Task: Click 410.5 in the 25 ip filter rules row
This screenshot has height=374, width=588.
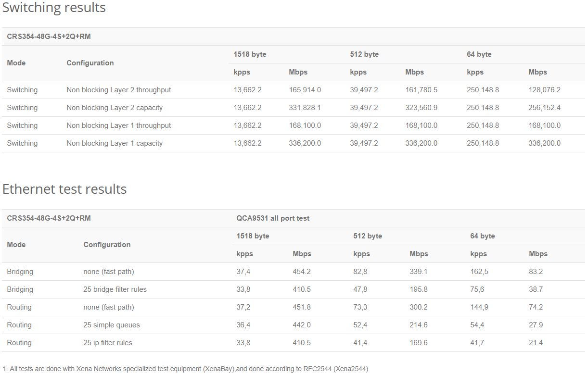Action: [x=302, y=343]
